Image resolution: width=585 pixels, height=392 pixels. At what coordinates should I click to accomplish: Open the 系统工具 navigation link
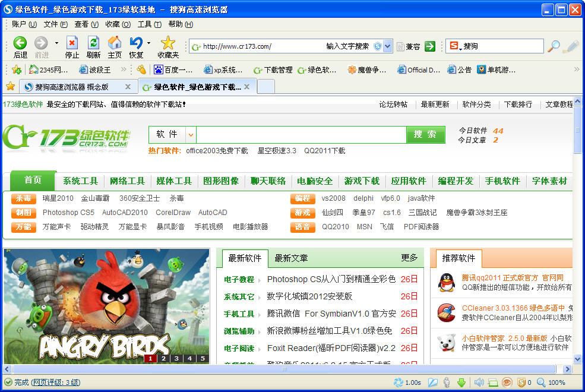[80, 181]
